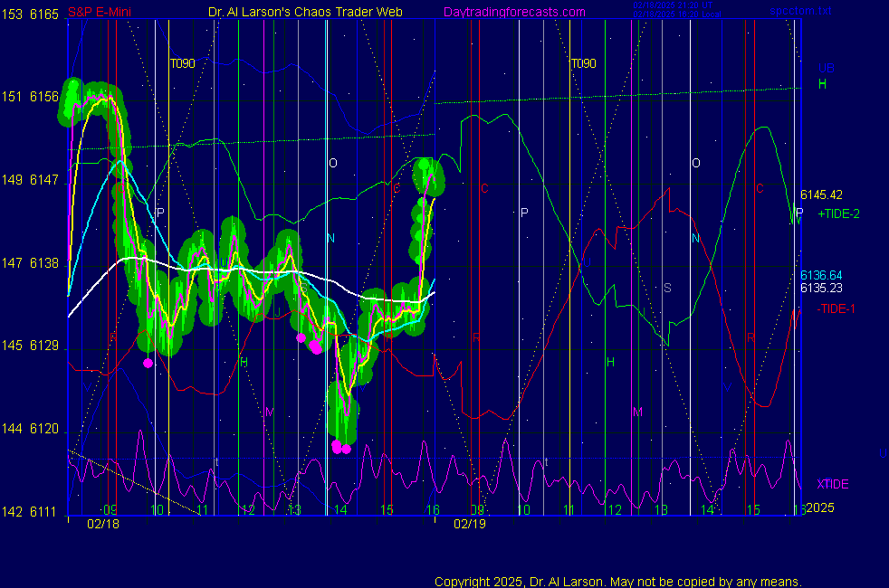Click the "147 6138" axis label
The height and width of the screenshot is (588, 889).
30,263
